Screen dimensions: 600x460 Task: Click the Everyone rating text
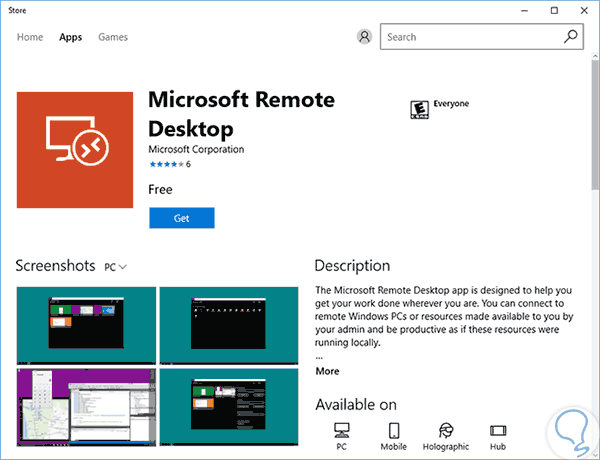tap(451, 104)
